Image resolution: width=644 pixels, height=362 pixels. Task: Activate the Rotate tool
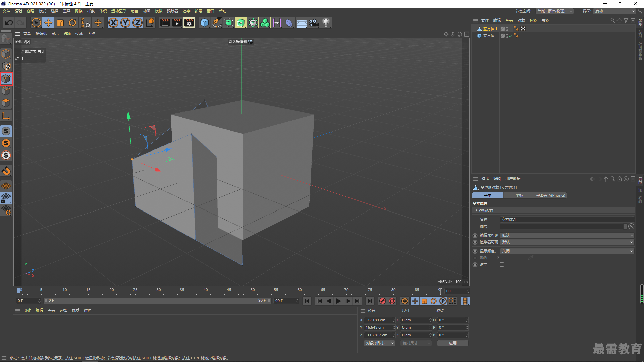coord(72,23)
